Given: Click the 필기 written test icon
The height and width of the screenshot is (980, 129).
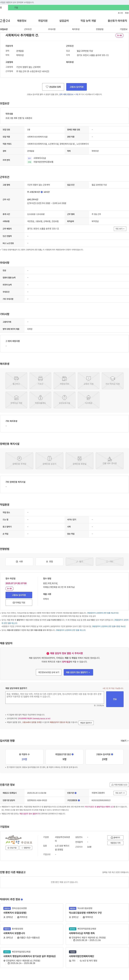Looking at the screenshot, I should click(x=79, y=562).
